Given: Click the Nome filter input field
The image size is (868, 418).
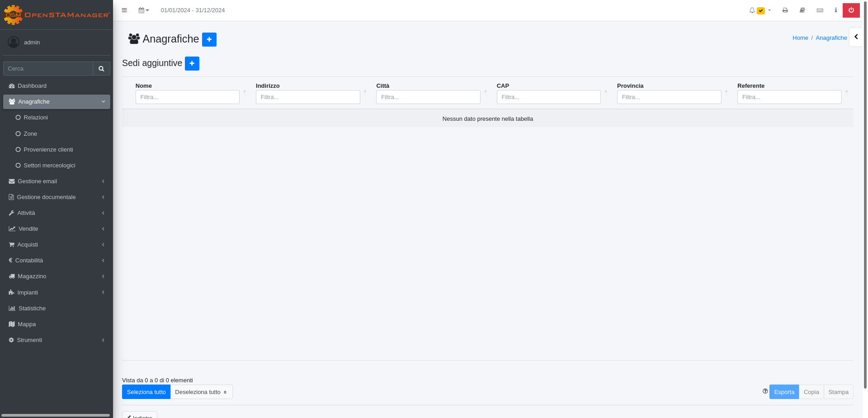Looking at the screenshot, I should pyautogui.click(x=187, y=97).
